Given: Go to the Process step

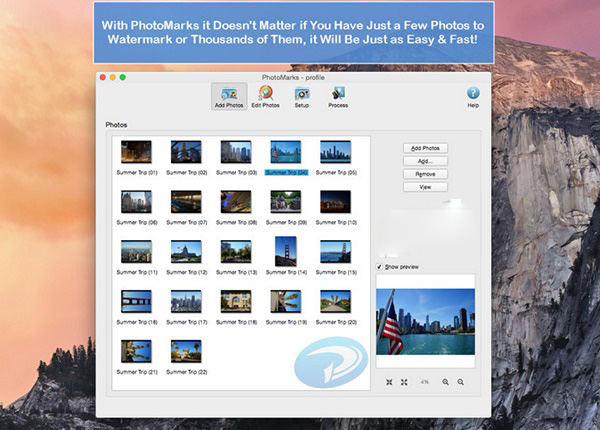Looking at the screenshot, I should [x=338, y=96].
